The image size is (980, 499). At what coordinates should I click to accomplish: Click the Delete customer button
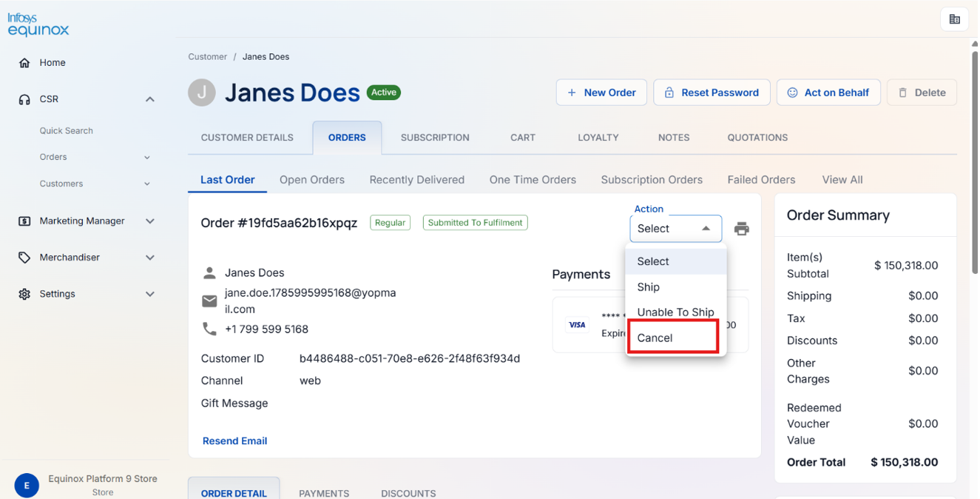point(922,93)
